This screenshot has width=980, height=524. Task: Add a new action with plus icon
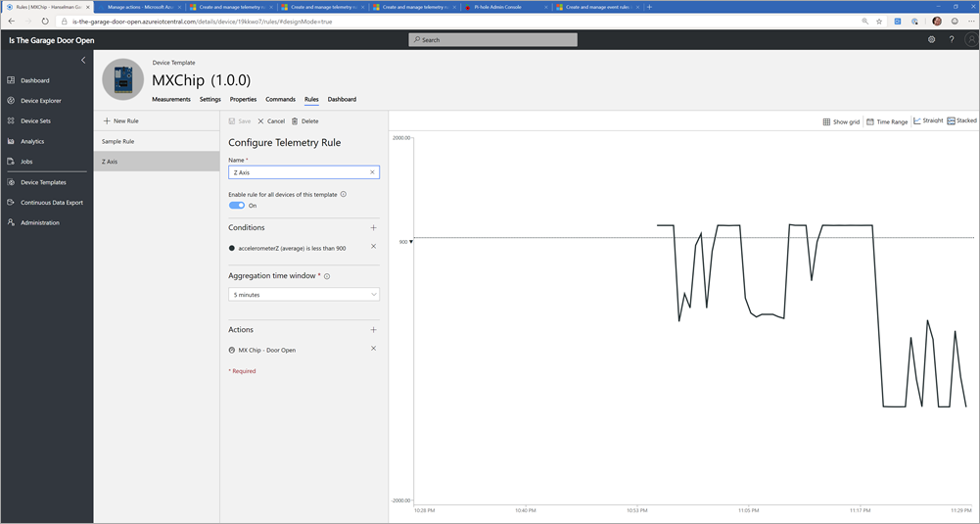(x=373, y=330)
